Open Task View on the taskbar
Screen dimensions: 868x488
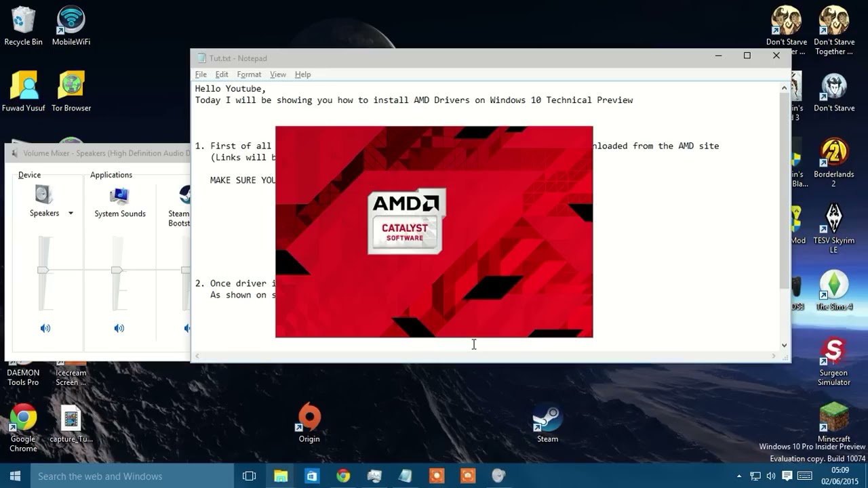pyautogui.click(x=249, y=476)
